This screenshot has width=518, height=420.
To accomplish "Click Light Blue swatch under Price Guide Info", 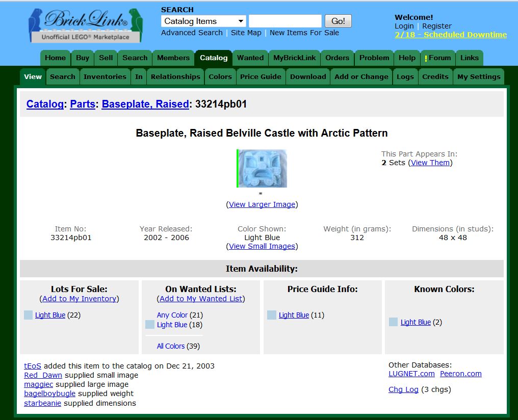I will coord(272,315).
